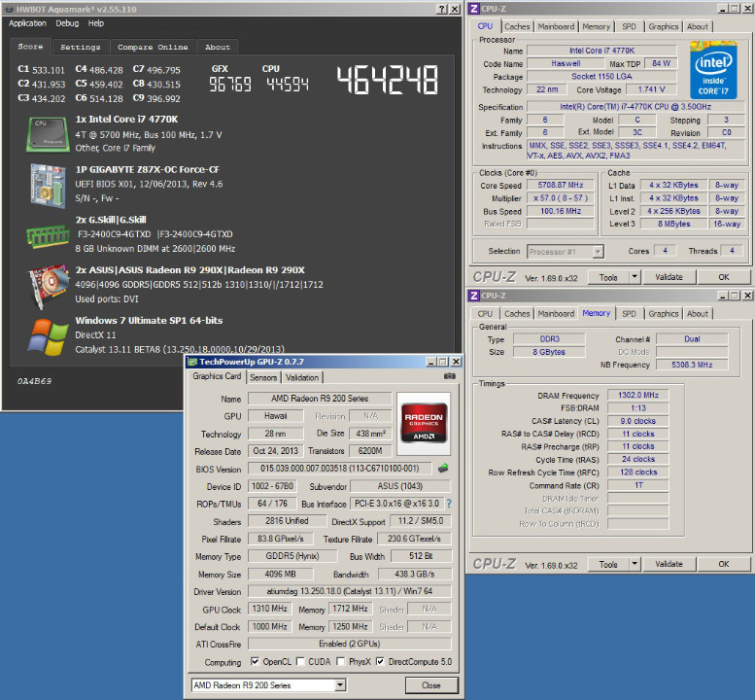Click Tools button in lower CPU-Z window
This screenshot has width=755, height=700.
(x=608, y=564)
